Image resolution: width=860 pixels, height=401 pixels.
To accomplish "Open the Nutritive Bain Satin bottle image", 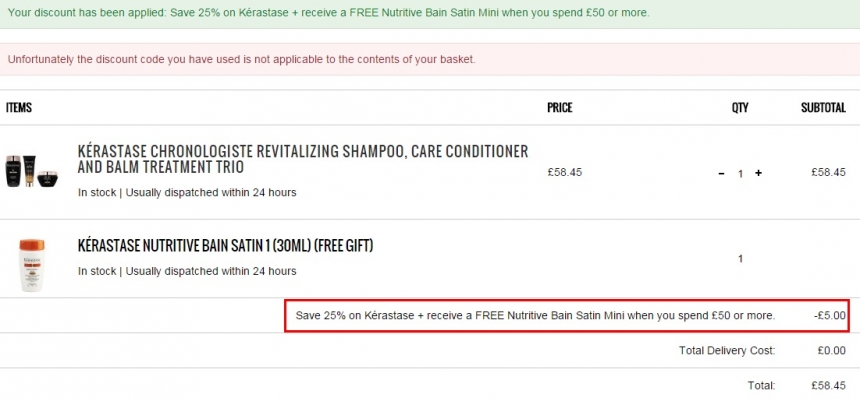I will (x=32, y=265).
